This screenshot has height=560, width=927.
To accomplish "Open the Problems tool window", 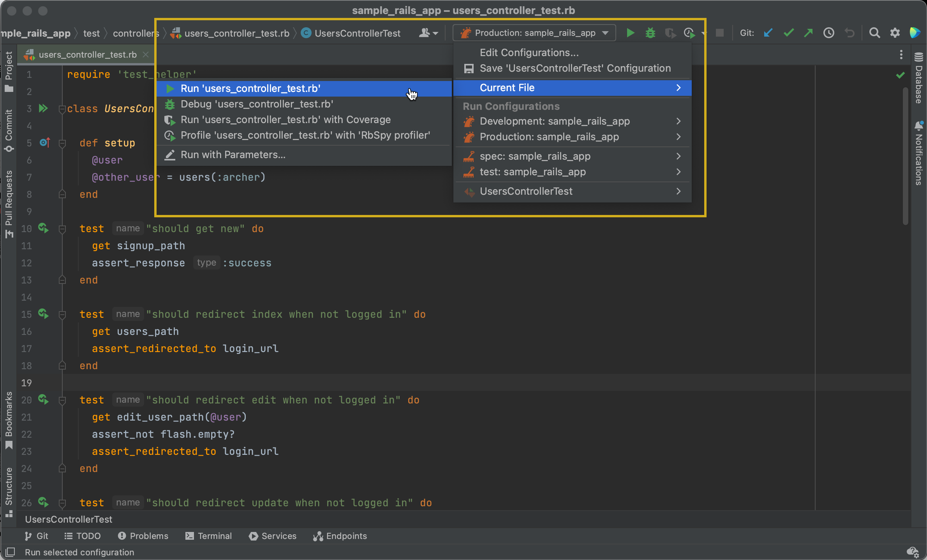I will (x=143, y=536).
